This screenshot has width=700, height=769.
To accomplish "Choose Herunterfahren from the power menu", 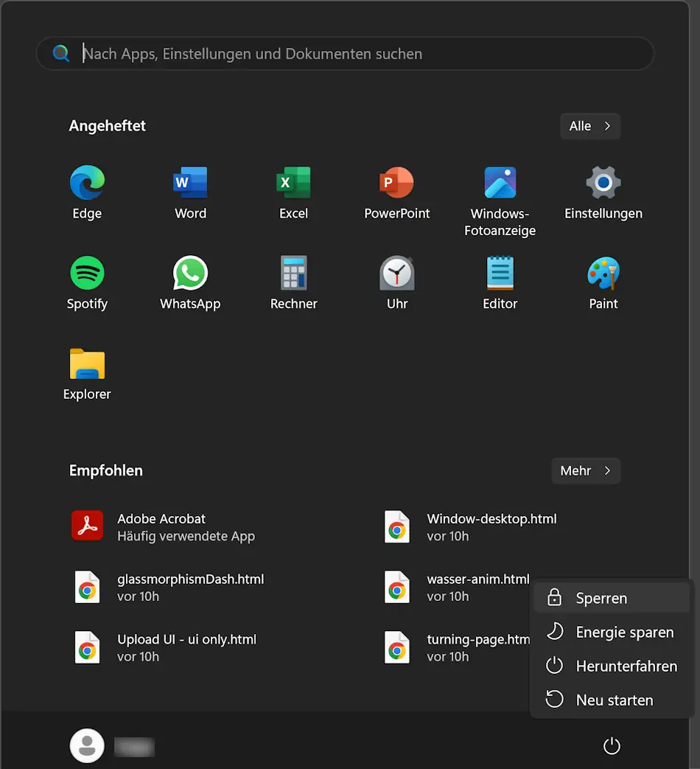I will click(x=626, y=666).
